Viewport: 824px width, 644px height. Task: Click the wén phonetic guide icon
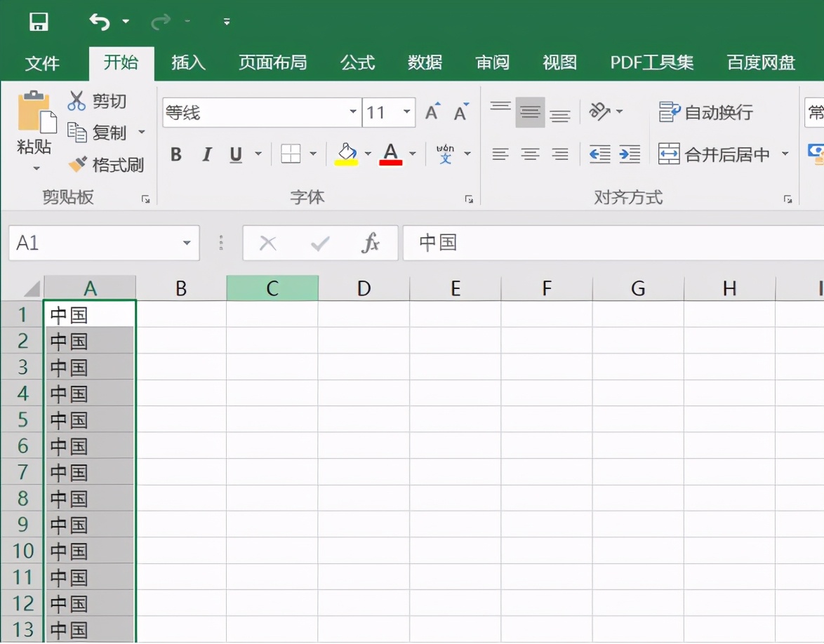pyautogui.click(x=445, y=154)
